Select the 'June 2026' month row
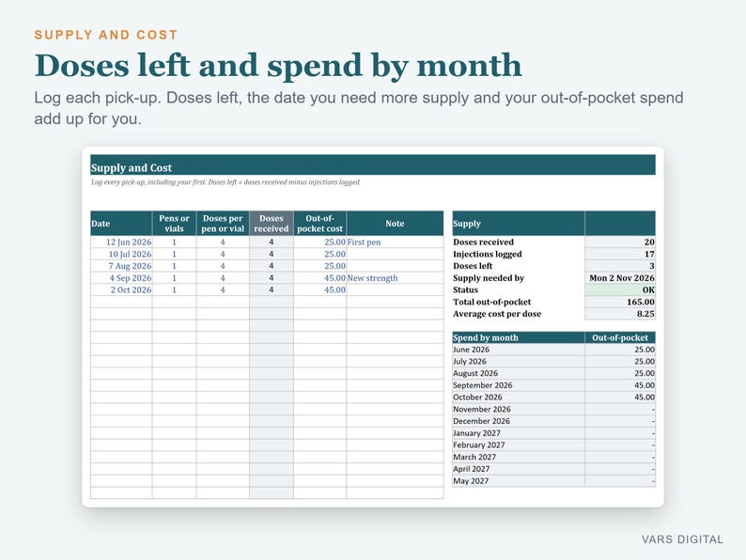This screenshot has width=746, height=560. [x=553, y=350]
